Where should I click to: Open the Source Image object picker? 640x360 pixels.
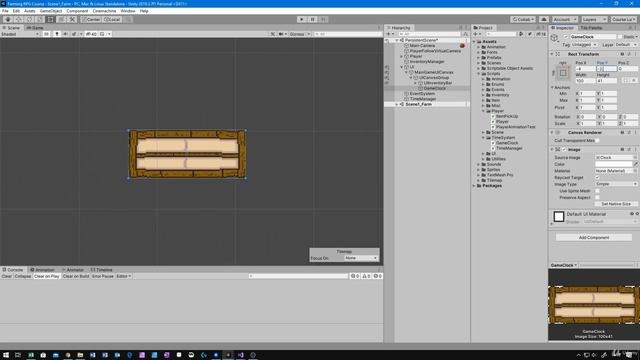[635, 158]
